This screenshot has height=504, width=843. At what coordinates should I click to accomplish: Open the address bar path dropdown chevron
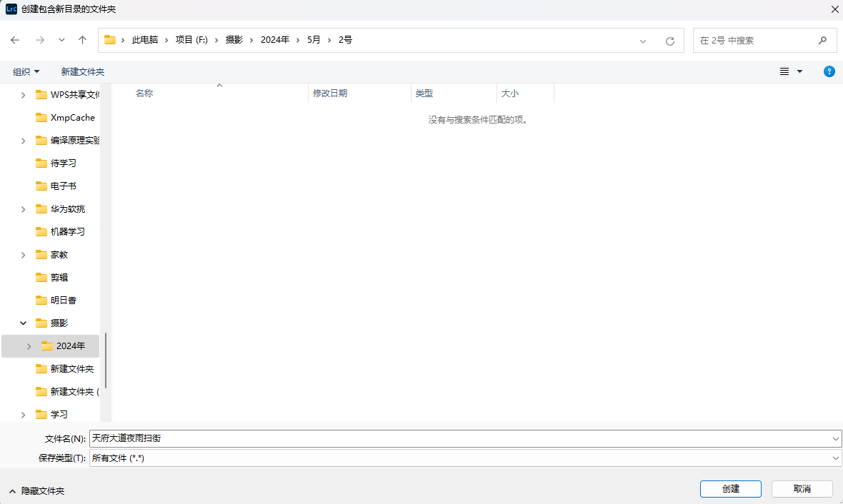[642, 40]
